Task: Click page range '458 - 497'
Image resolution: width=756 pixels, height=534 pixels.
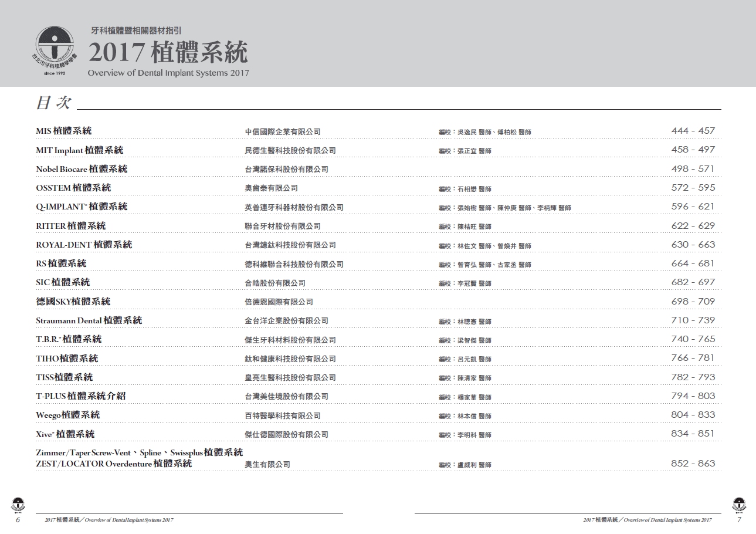Action: coord(693,150)
